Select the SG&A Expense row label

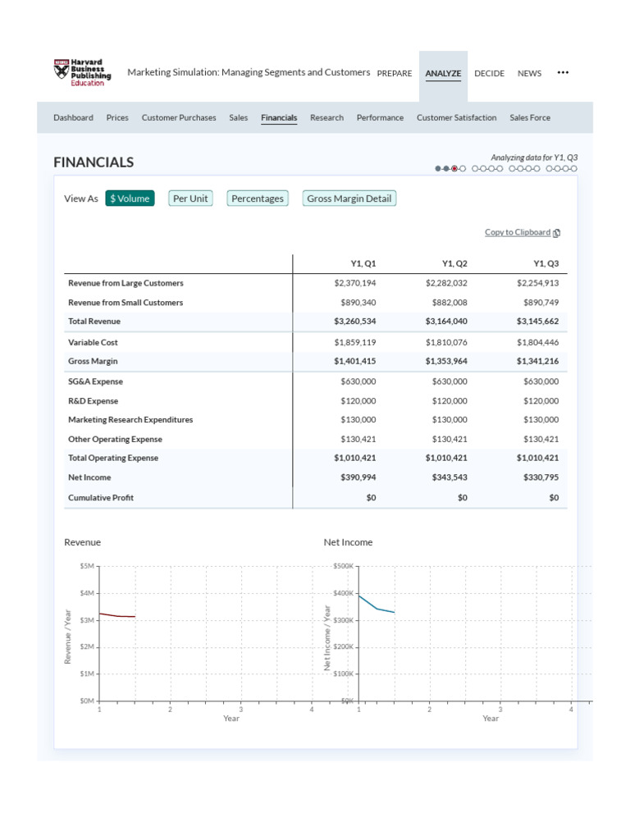95,381
